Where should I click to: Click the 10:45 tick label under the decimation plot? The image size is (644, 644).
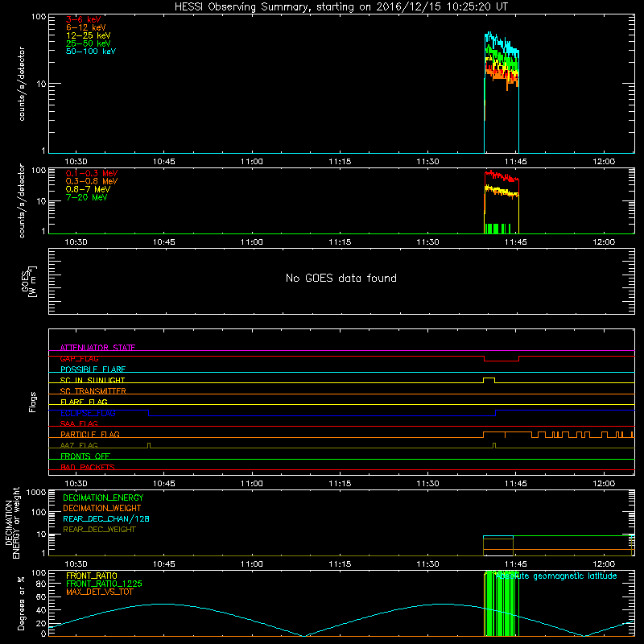click(164, 564)
